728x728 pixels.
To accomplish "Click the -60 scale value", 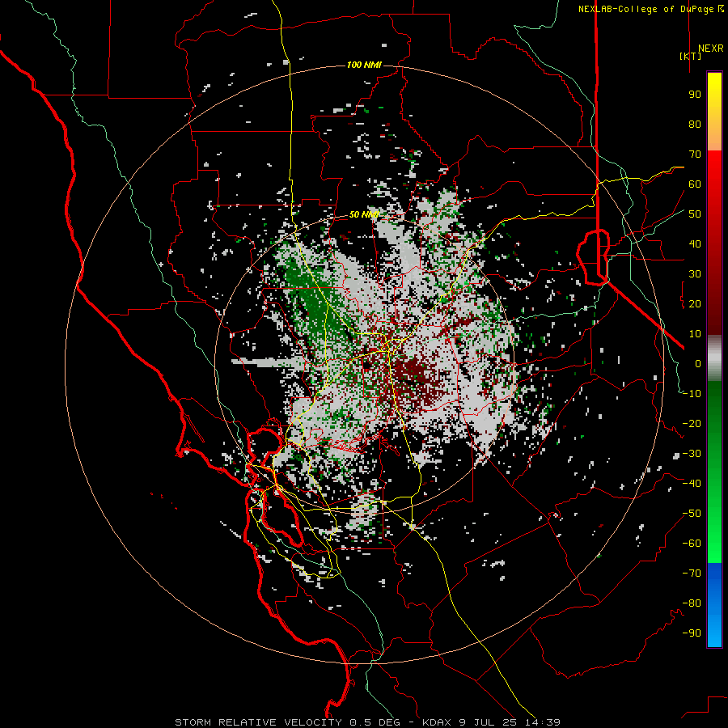I will 692,544.
